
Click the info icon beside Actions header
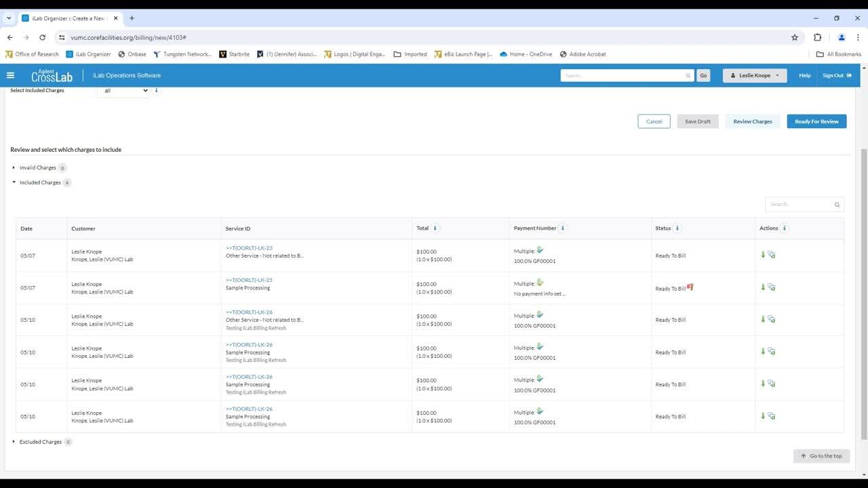(785, 228)
